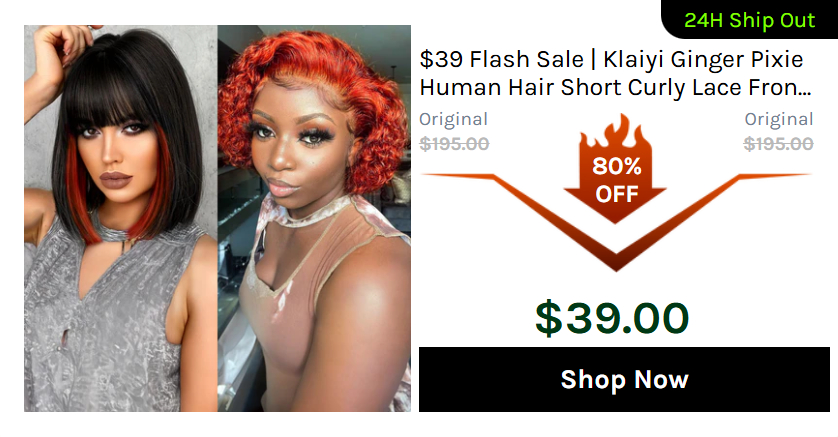Open the black bob wig model photo
The width and height of the screenshot is (838, 437).
click(x=121, y=218)
